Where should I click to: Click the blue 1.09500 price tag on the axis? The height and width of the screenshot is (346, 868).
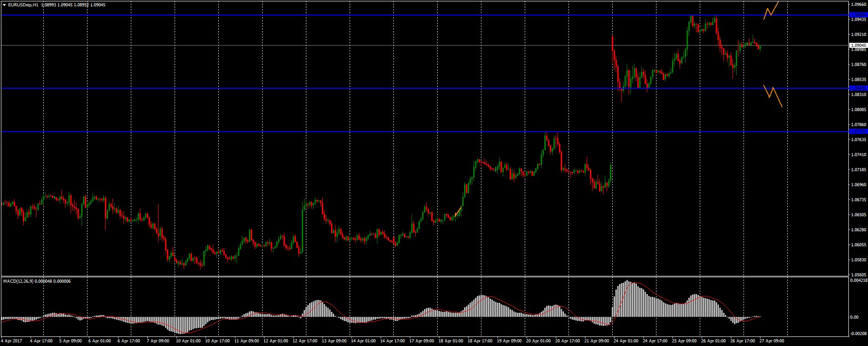click(x=858, y=15)
